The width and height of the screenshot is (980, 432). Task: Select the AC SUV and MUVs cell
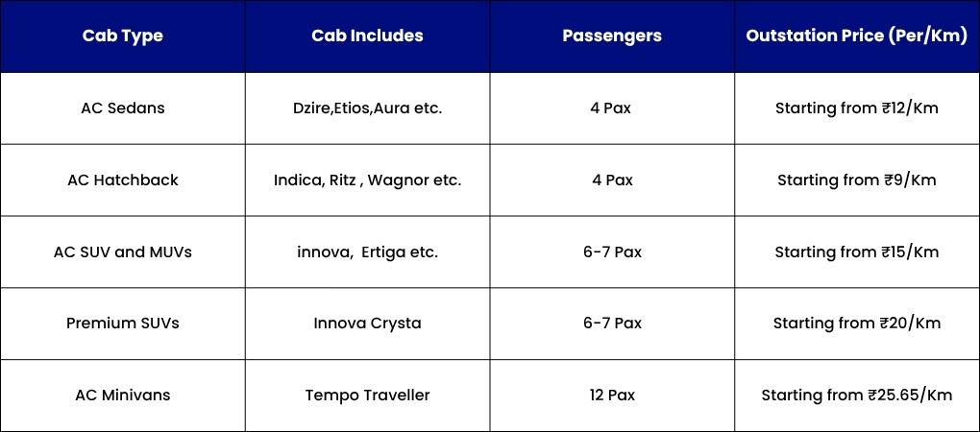pos(123,252)
